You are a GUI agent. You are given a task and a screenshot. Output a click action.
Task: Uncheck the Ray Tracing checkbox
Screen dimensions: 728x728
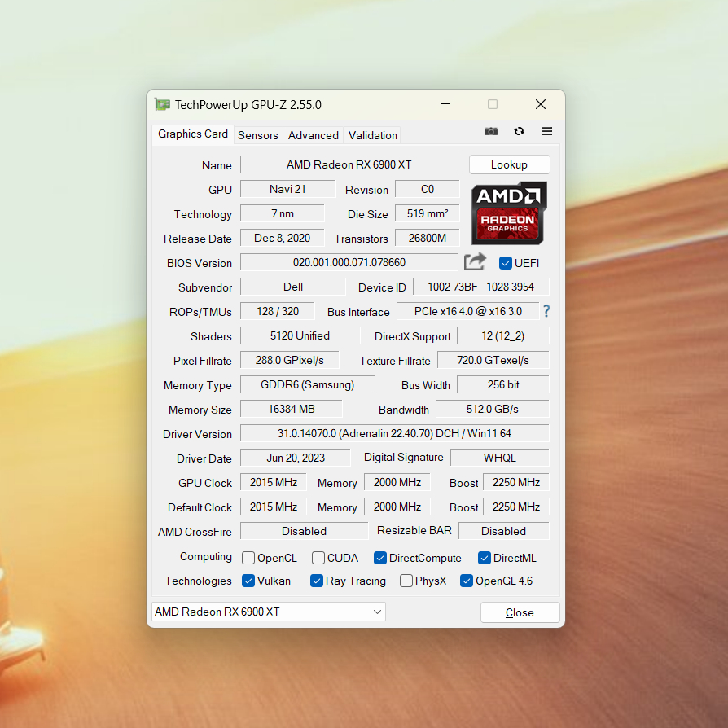coord(317,581)
